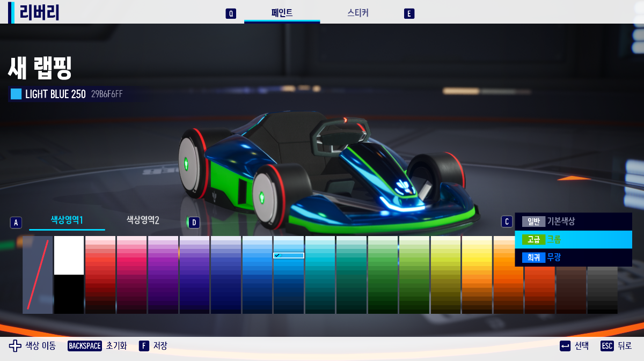Click the E key shortcut icon
Screen dimensions: 644x361
(409, 13)
